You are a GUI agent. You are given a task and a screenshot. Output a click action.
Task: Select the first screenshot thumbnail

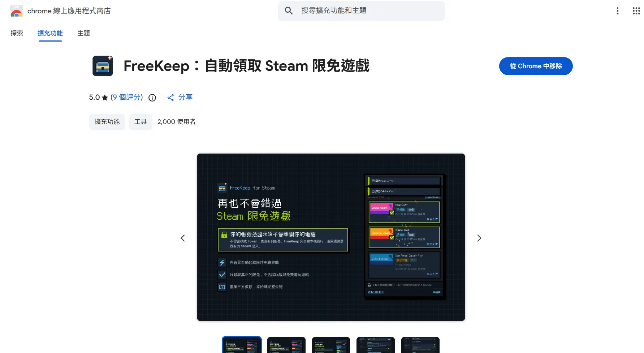coord(242,345)
